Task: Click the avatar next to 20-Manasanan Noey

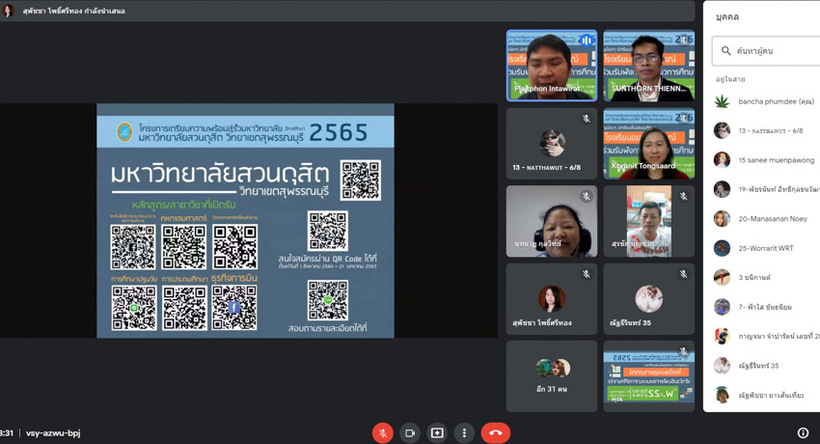Action: coord(722,219)
